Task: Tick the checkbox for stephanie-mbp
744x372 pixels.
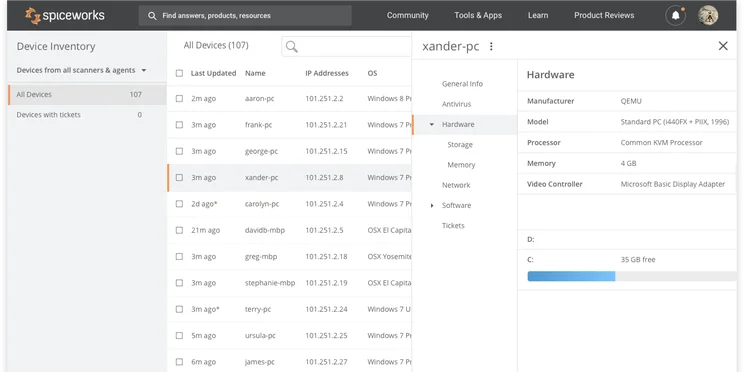Action: click(179, 283)
